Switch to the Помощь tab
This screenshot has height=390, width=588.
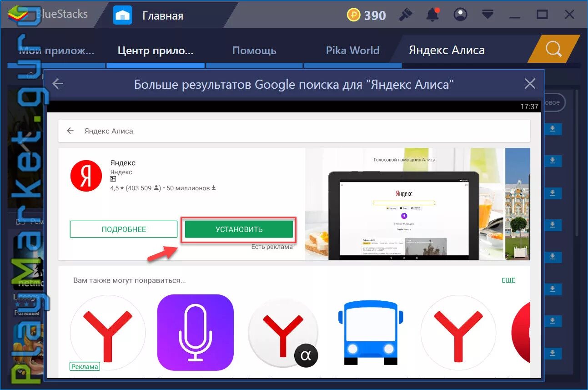click(254, 50)
